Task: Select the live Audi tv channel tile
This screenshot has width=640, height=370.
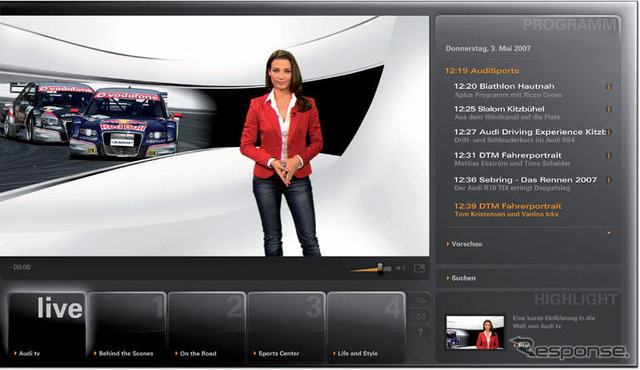Action: (47, 327)
